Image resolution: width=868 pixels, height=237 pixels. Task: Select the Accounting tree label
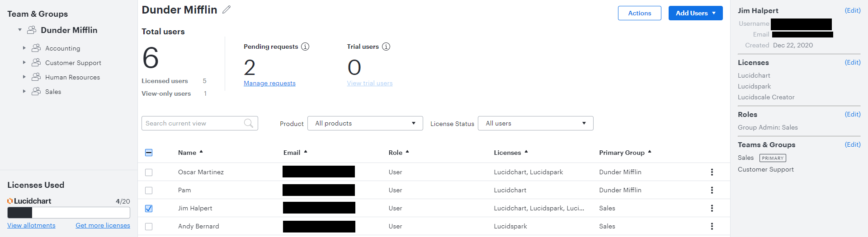click(x=63, y=48)
